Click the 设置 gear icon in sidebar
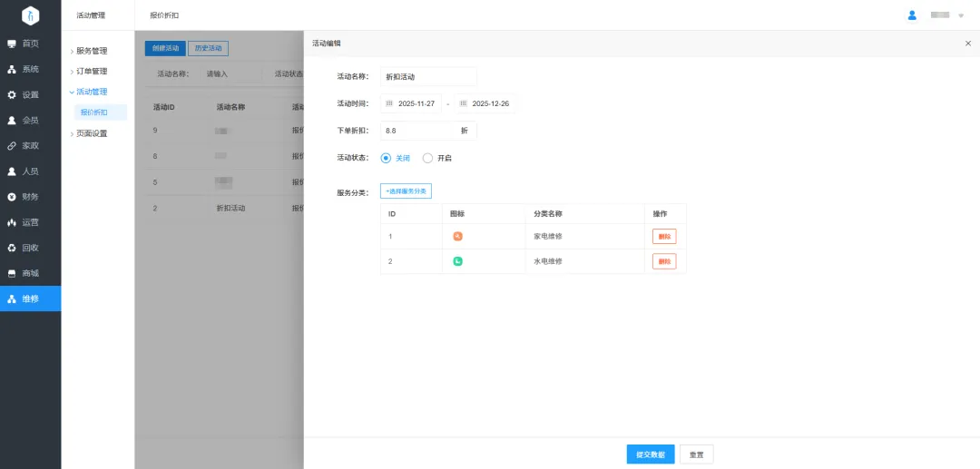Viewport: 980px width, 469px height. tap(12, 94)
